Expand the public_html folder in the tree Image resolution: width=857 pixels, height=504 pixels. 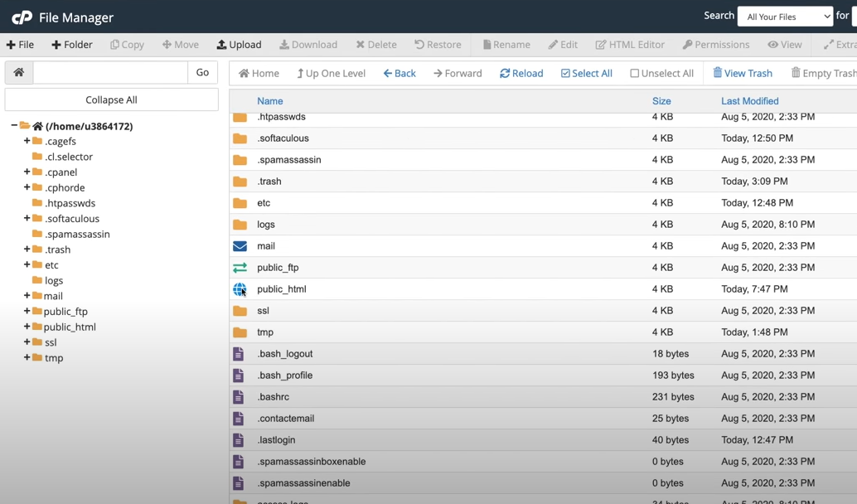[26, 327]
